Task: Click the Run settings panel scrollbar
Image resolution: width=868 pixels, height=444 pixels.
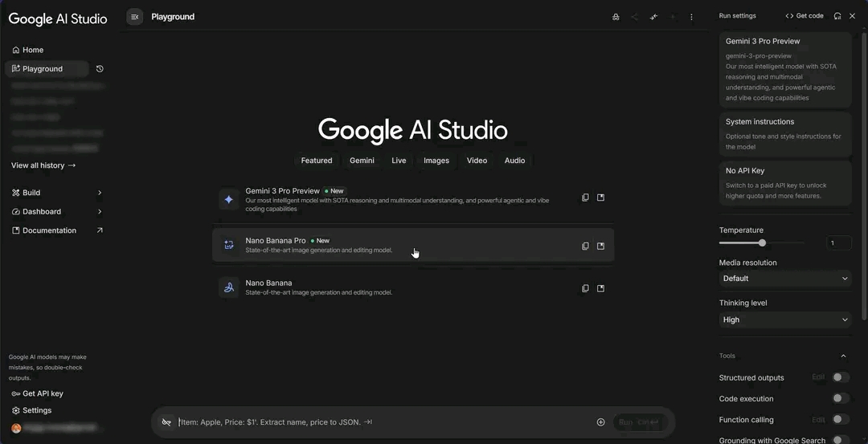Action: (864, 176)
